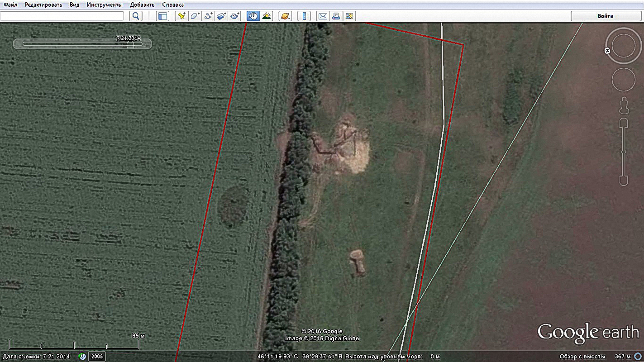Click the print icon
The width and height of the screenshot is (644, 362).
point(336,16)
